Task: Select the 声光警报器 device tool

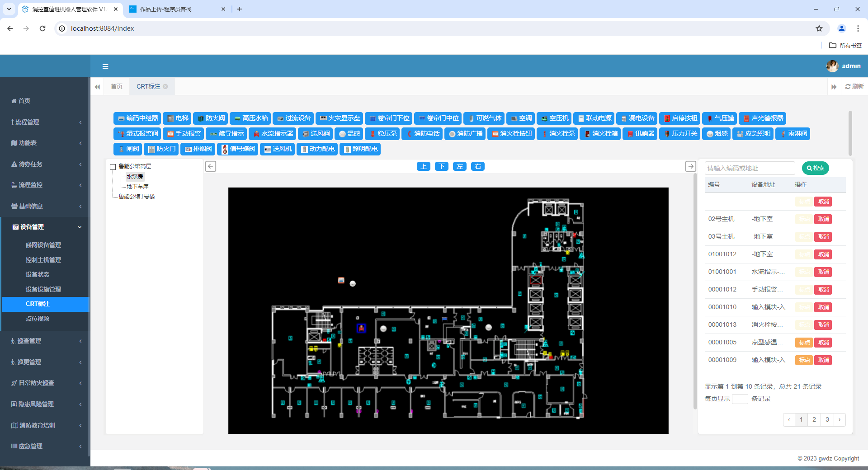Action: coord(762,118)
